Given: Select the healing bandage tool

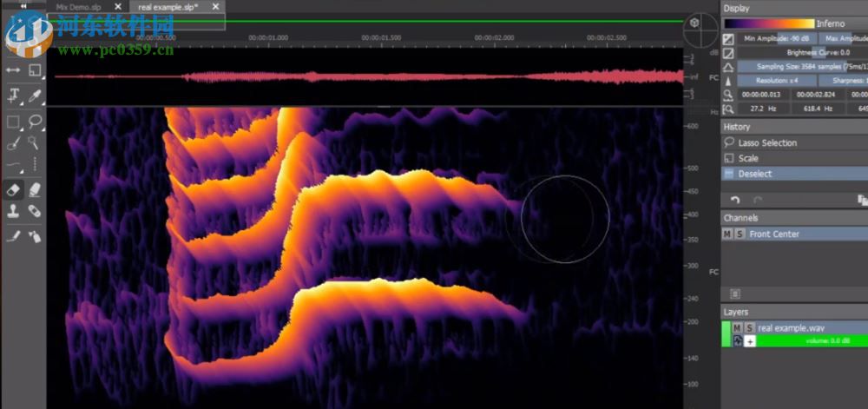Looking at the screenshot, I should click(x=35, y=211).
